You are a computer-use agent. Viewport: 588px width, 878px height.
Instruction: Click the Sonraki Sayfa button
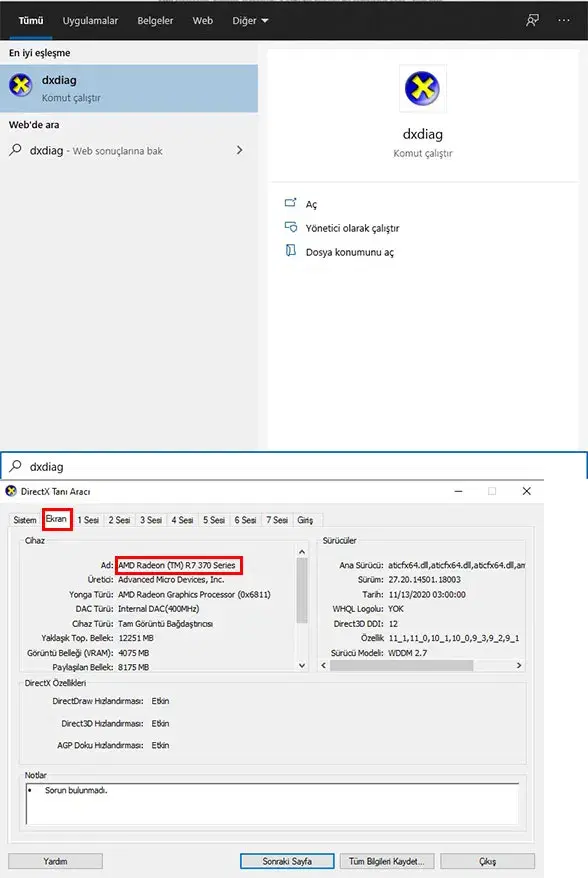click(x=287, y=861)
